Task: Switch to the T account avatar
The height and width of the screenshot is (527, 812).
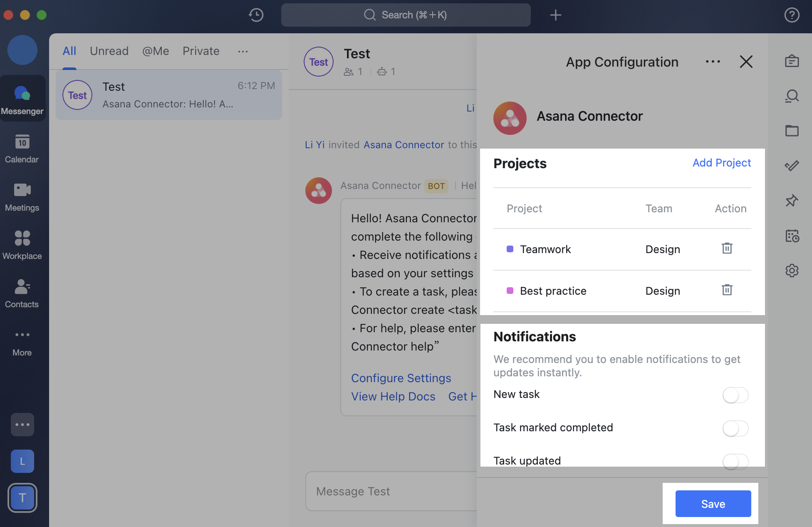Action: coord(22,498)
